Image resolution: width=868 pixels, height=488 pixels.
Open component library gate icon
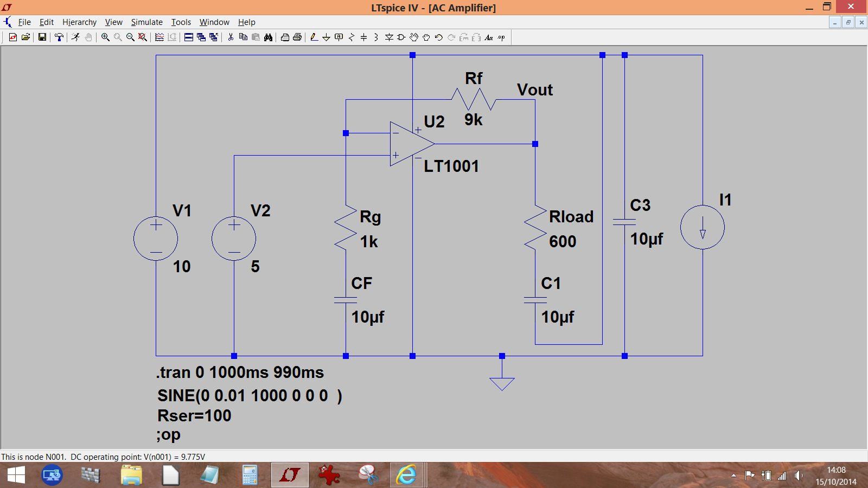pyautogui.click(x=401, y=37)
